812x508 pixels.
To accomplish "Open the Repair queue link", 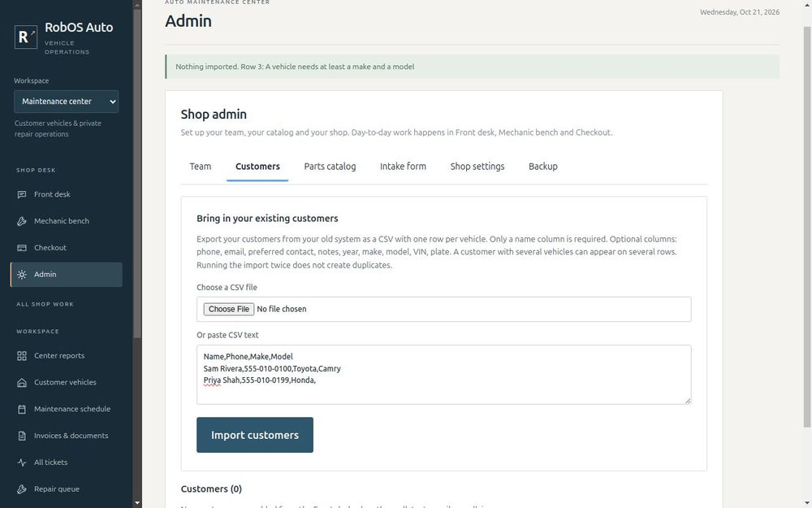I will (x=67, y=489).
